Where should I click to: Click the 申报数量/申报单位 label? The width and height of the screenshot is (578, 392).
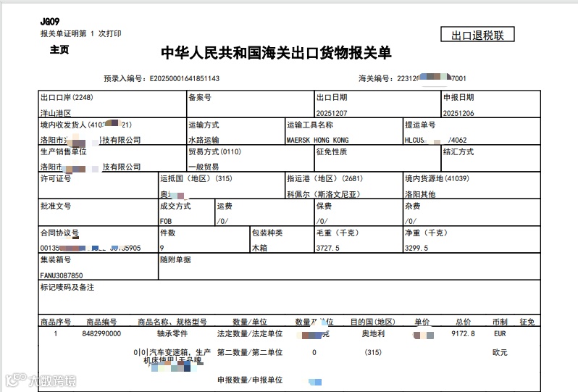point(250,380)
